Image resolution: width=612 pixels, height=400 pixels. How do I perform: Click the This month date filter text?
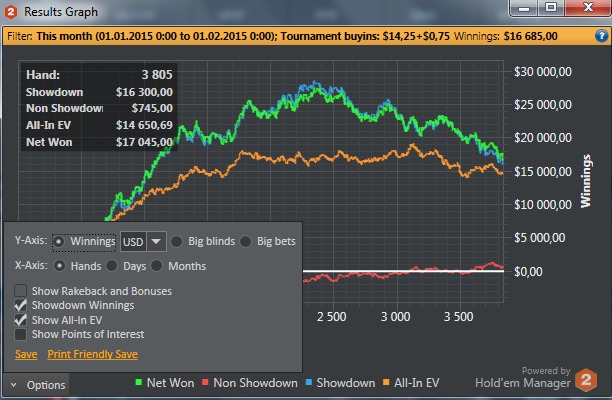(157, 36)
